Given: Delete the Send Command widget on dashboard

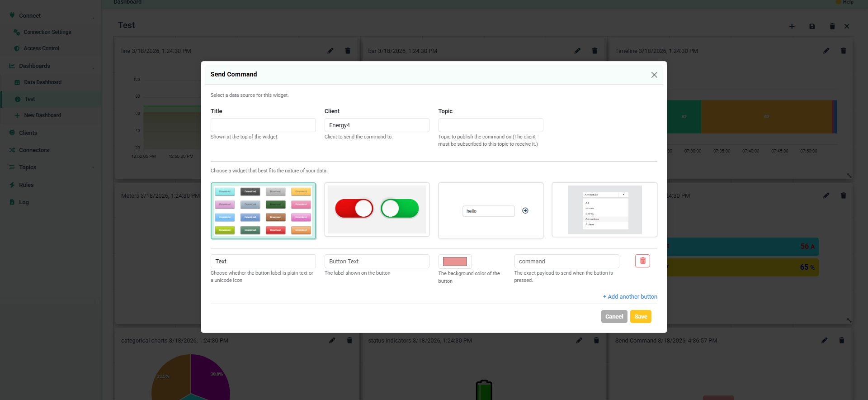Looking at the screenshot, I should 841,340.
